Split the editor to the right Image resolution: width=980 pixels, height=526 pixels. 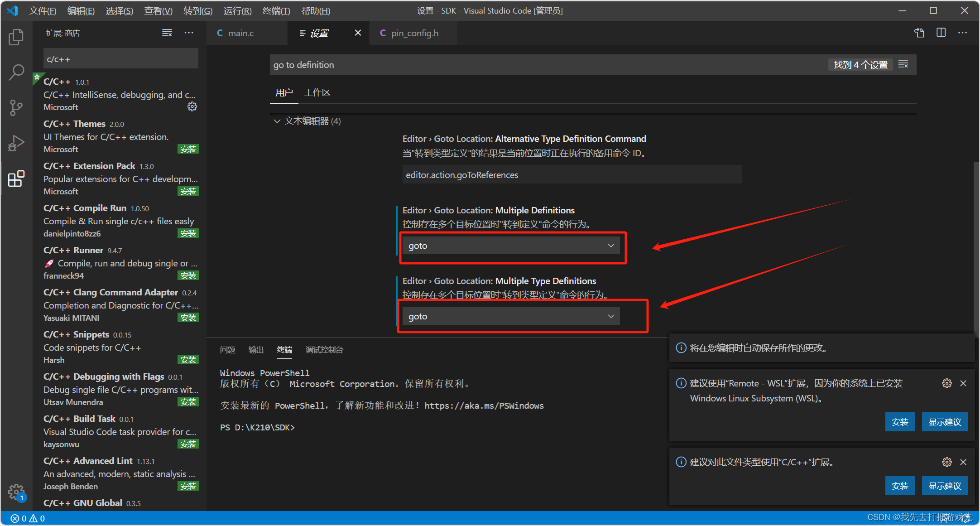(x=941, y=33)
